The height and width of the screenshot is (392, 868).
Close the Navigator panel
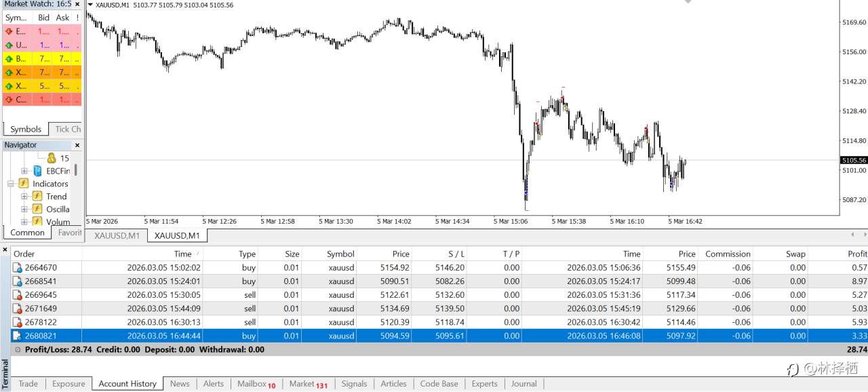(77, 145)
